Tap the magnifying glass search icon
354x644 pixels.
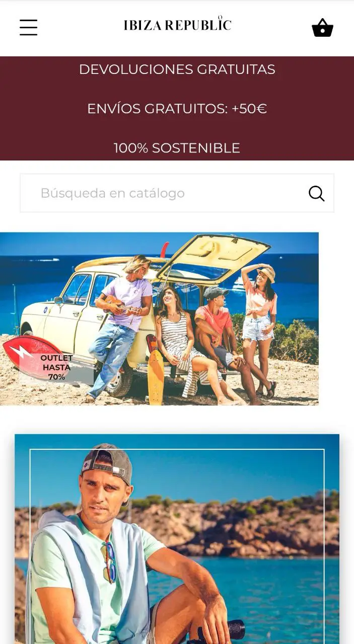point(316,193)
